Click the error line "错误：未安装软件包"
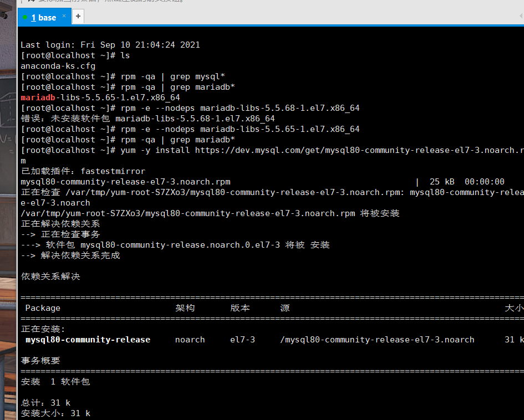 147,119
